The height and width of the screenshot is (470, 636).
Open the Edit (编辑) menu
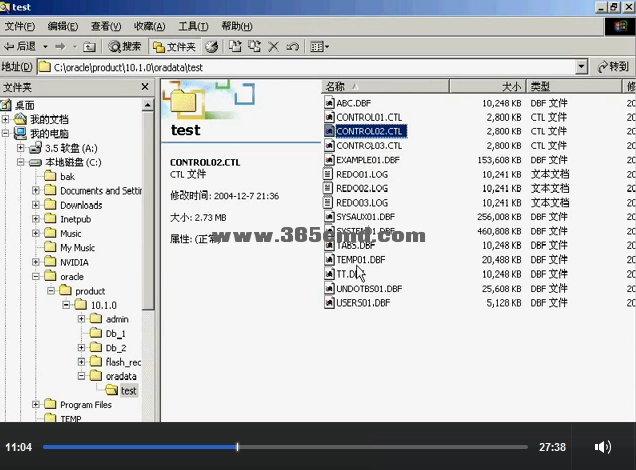(x=63, y=26)
